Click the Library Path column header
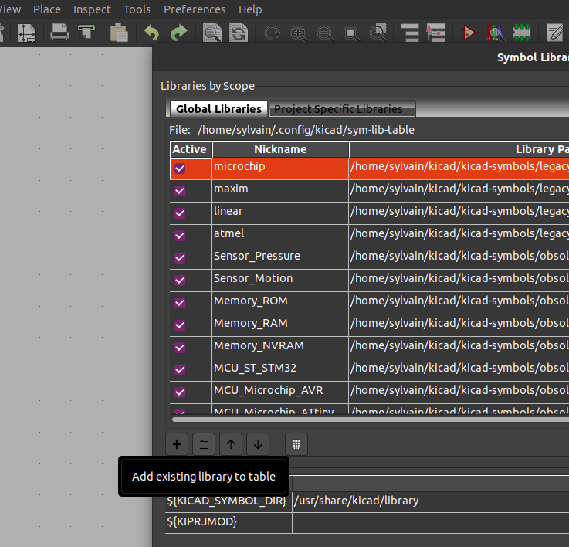This screenshot has height=547, width=569. (459, 149)
